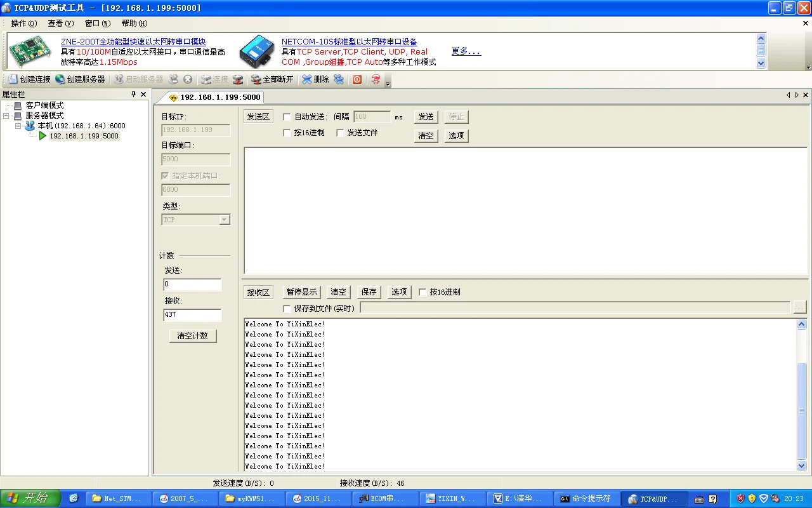Click the 发送 (send) button

click(426, 117)
